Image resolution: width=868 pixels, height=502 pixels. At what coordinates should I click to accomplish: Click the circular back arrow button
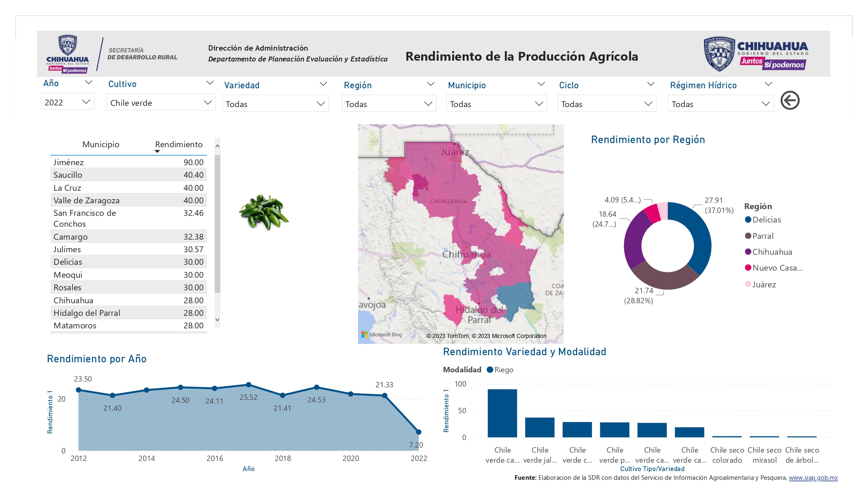tap(790, 100)
